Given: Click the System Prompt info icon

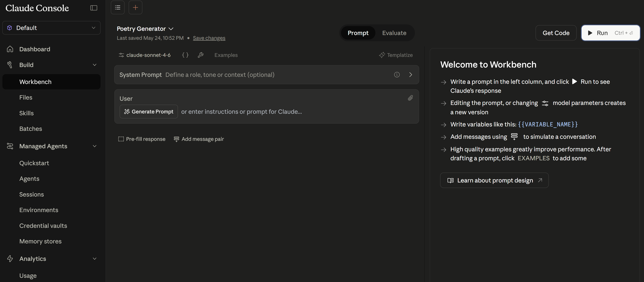Looking at the screenshot, I should tap(397, 75).
